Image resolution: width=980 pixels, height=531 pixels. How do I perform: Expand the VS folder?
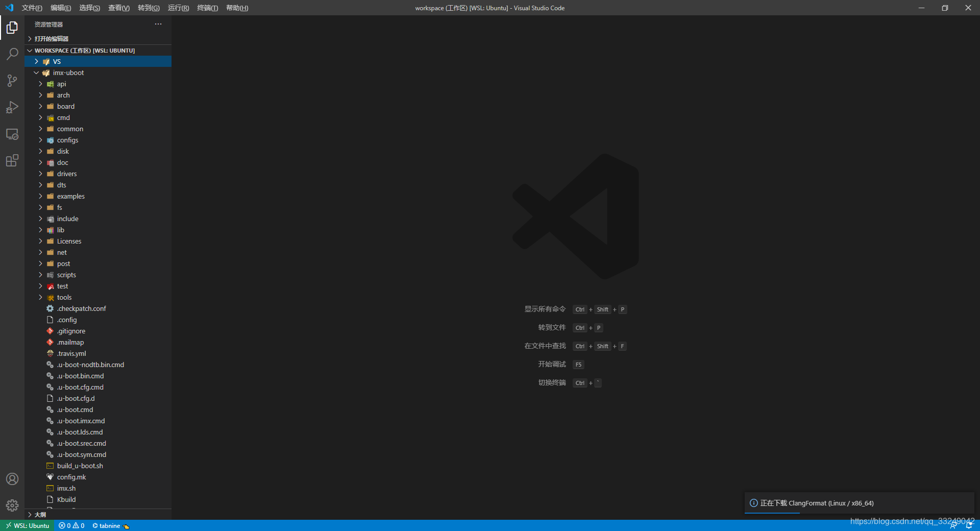pos(98,61)
